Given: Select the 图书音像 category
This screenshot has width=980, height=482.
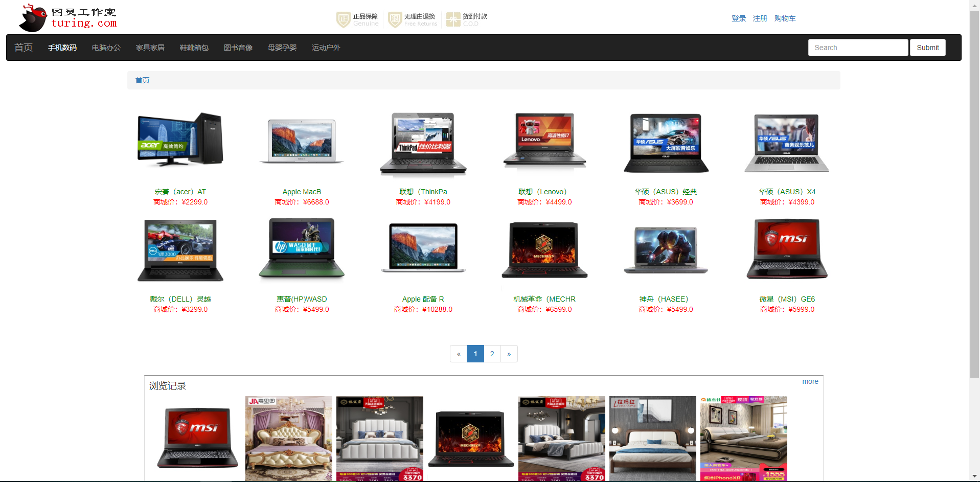Looking at the screenshot, I should (x=238, y=48).
